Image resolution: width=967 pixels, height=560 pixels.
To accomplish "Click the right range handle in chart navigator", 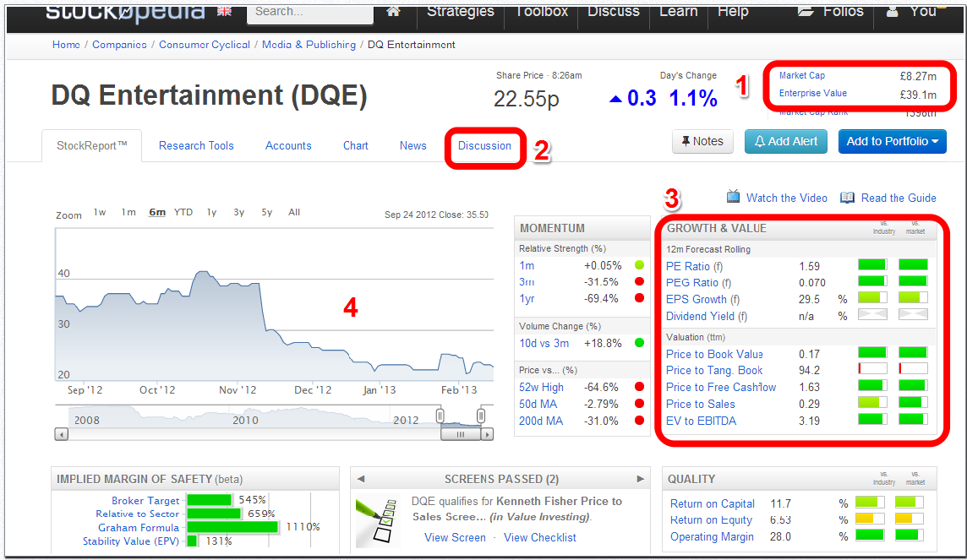I will [x=481, y=416].
